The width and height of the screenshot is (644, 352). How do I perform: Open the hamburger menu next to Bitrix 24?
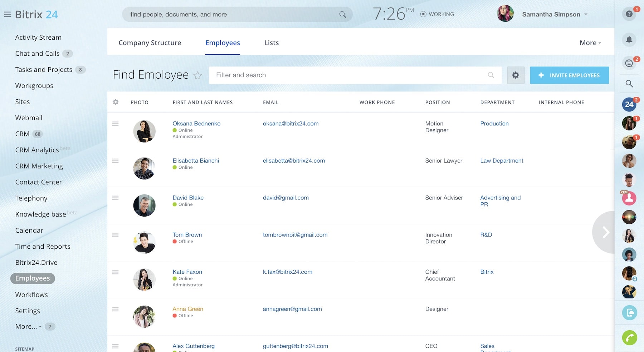click(7, 14)
